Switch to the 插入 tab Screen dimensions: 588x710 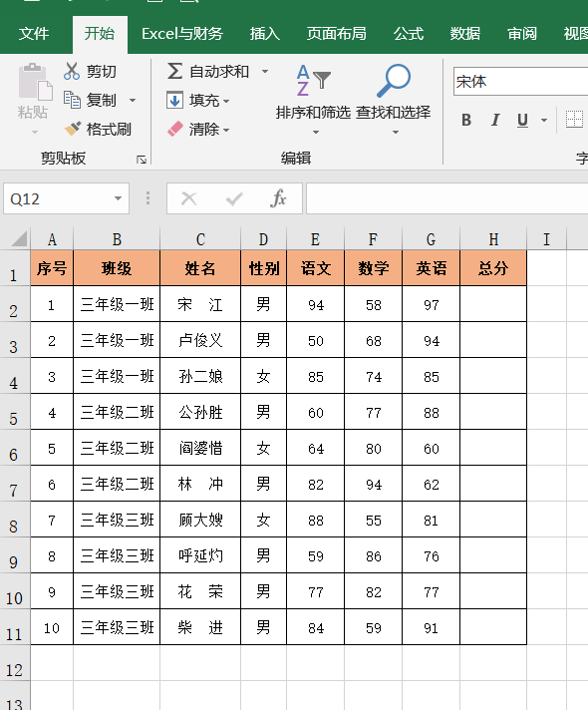coord(265,34)
